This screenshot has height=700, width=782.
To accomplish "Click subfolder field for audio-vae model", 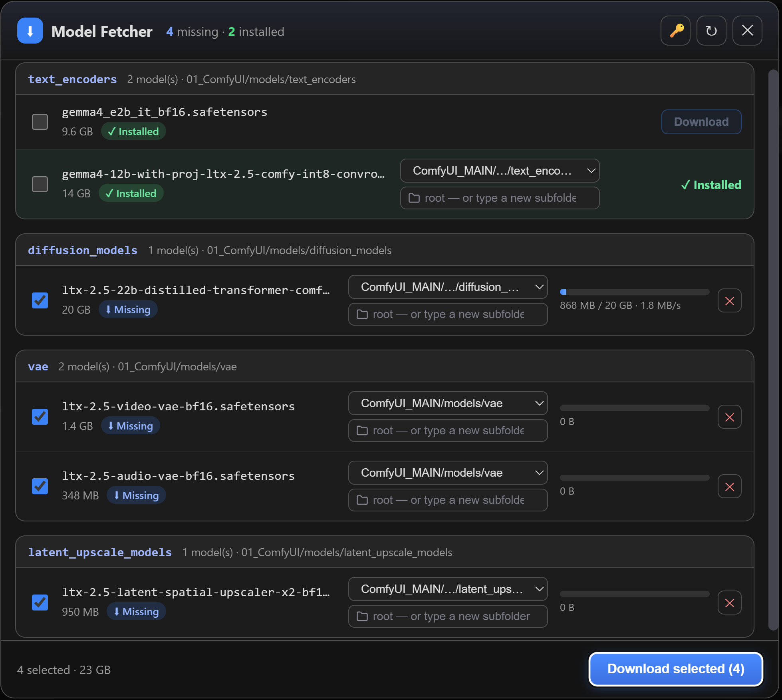I will click(x=448, y=500).
